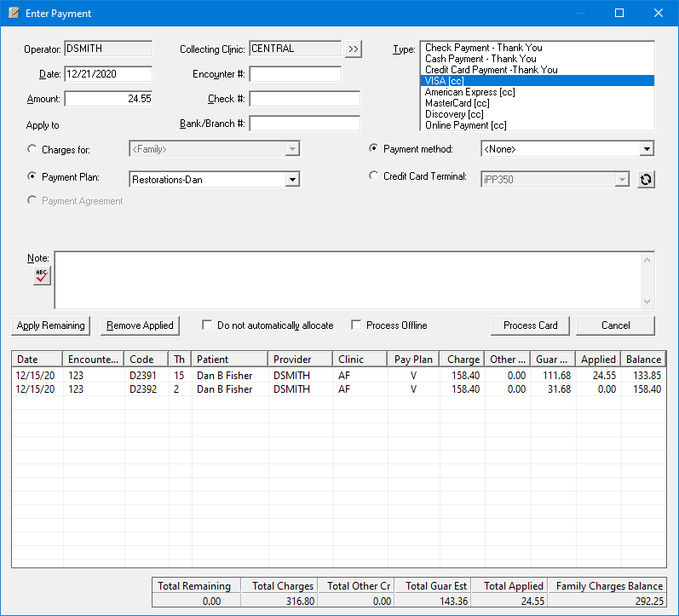Click the Guar value 31.68

click(x=559, y=389)
